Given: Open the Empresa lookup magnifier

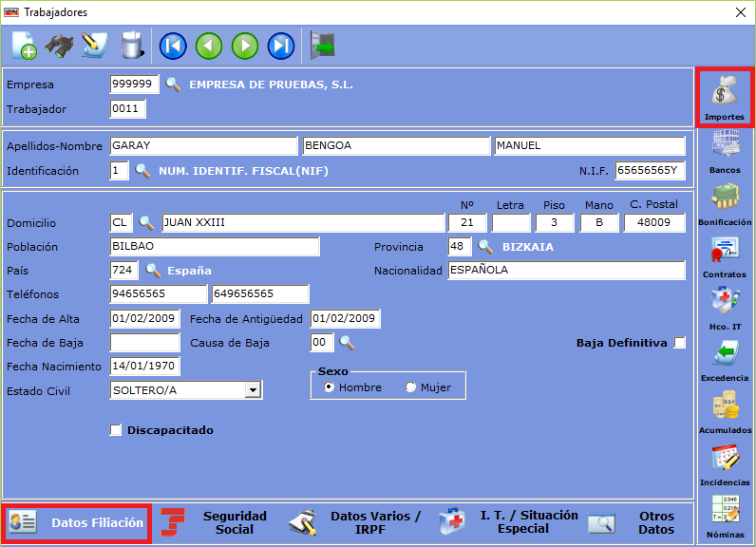Looking at the screenshot, I should click(x=173, y=85).
